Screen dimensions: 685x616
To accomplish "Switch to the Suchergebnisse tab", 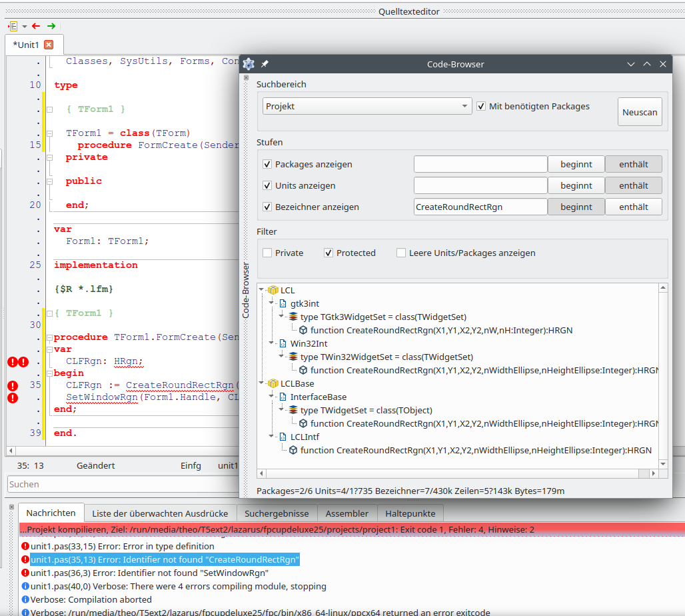I will coord(277,513).
